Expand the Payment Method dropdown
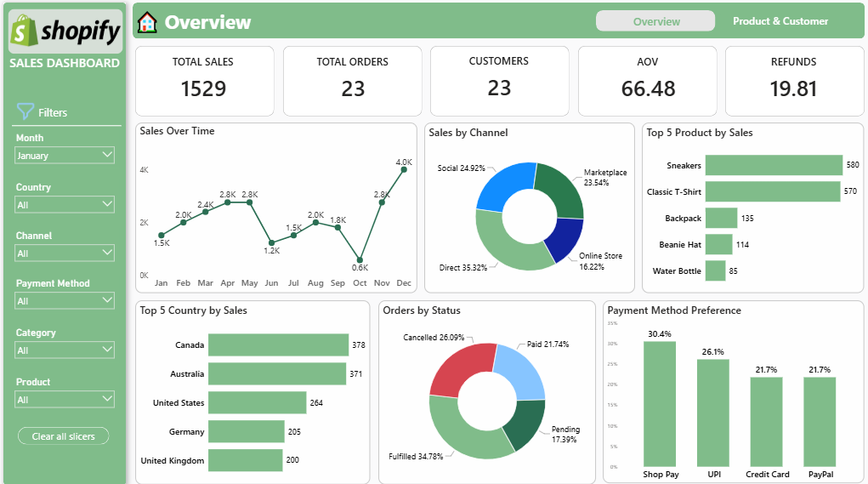The height and width of the screenshot is (484, 868). (x=65, y=301)
